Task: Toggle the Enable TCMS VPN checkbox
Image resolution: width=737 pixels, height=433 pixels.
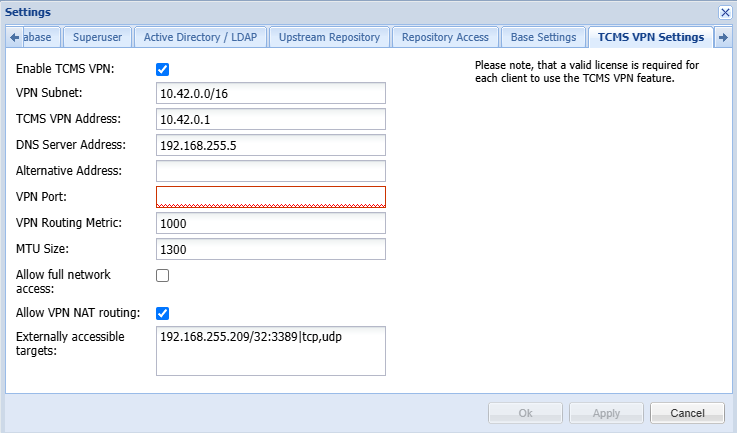Action: 163,69
